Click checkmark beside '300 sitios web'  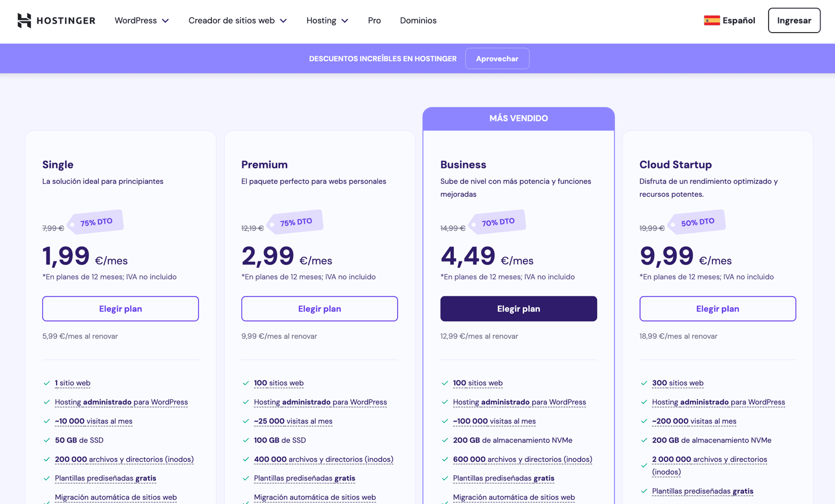click(x=644, y=383)
